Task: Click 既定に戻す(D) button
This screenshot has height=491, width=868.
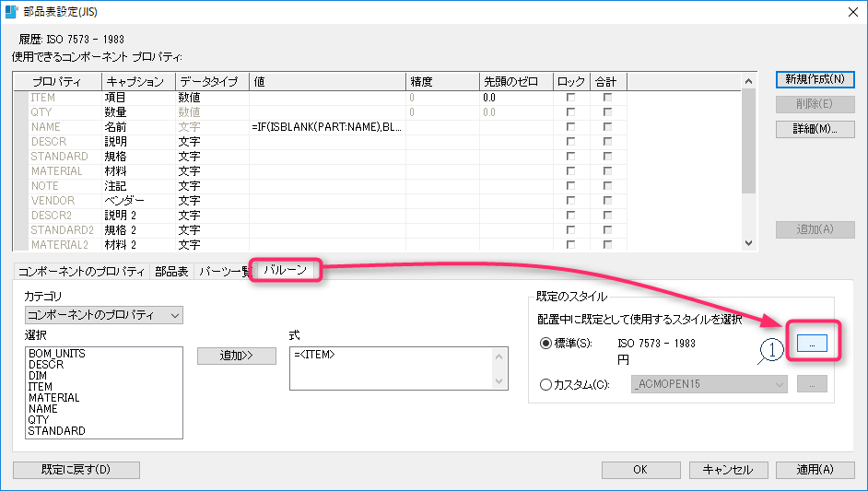Action: click(76, 470)
